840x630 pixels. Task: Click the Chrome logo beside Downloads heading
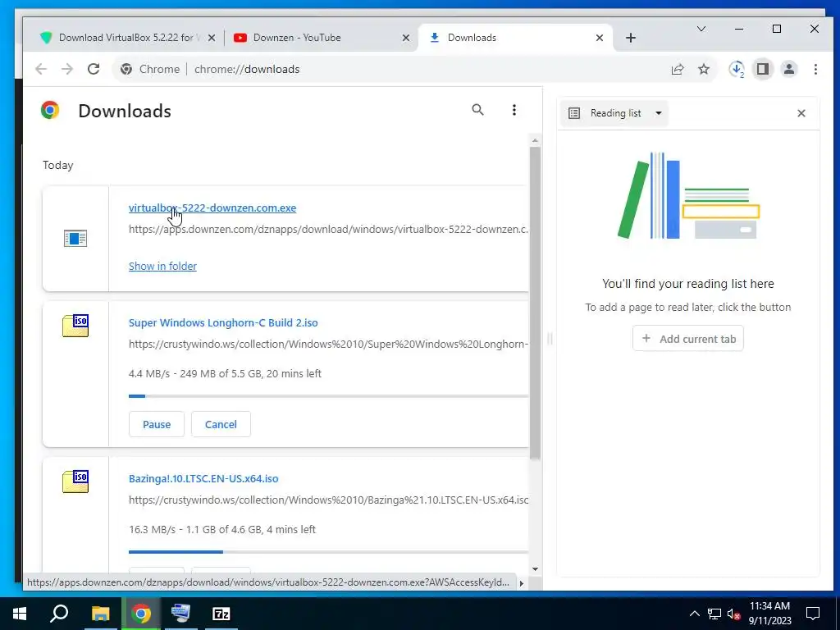tap(50, 111)
